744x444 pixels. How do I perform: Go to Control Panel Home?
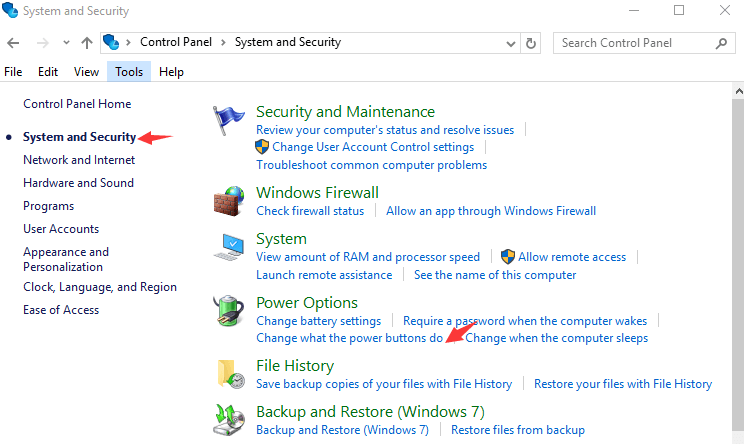pos(77,104)
